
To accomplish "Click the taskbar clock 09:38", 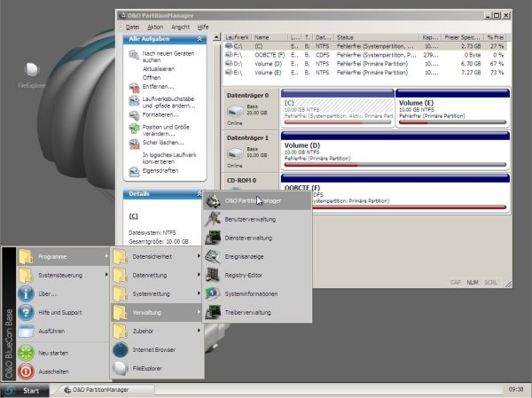I will point(516,389).
